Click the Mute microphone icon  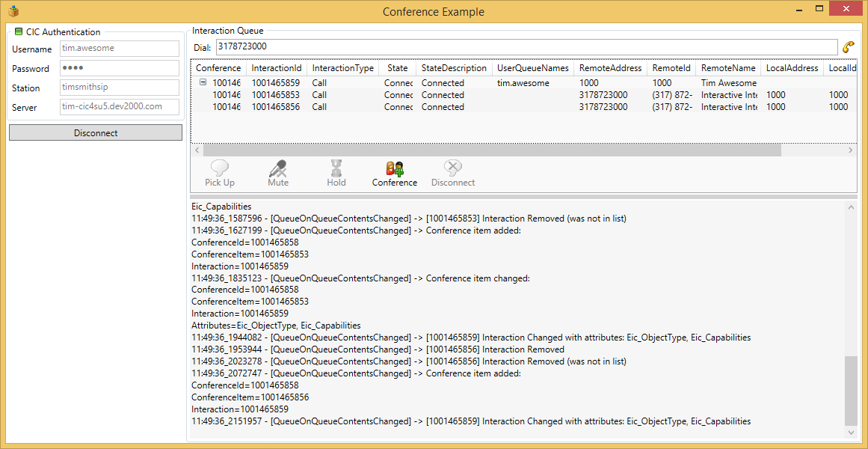[278, 168]
